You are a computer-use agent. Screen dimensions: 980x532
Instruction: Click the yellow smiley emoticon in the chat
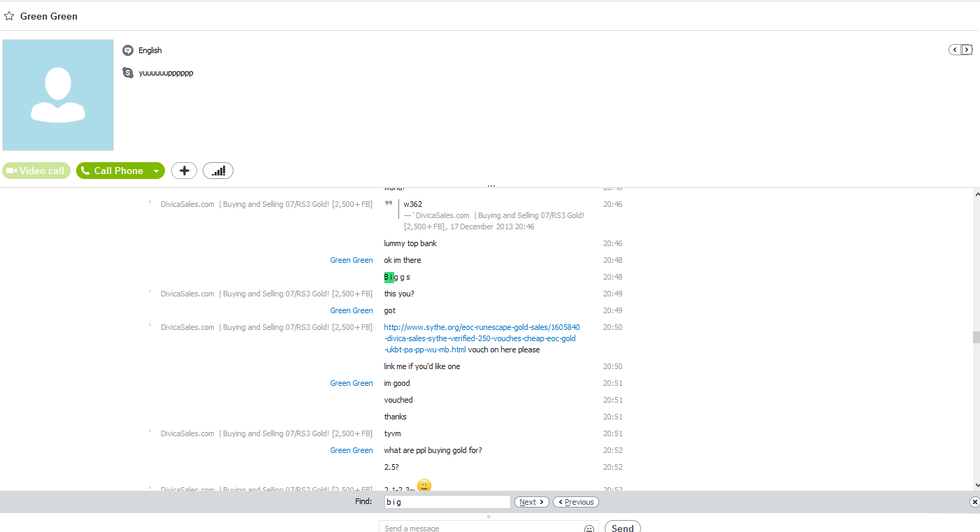(x=424, y=485)
